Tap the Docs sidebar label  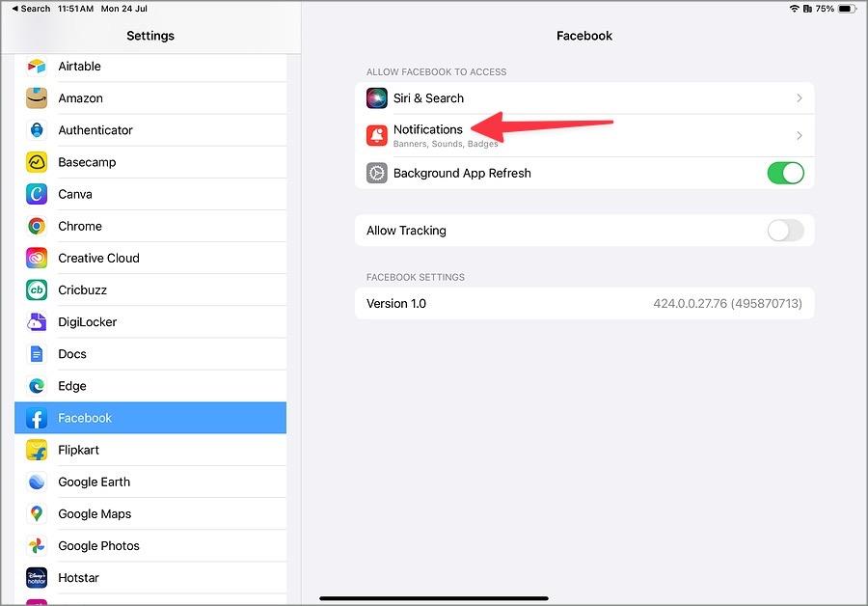pos(72,354)
